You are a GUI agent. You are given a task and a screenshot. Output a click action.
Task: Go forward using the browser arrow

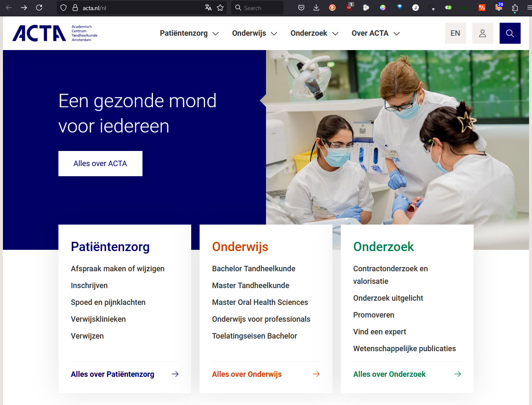click(24, 8)
